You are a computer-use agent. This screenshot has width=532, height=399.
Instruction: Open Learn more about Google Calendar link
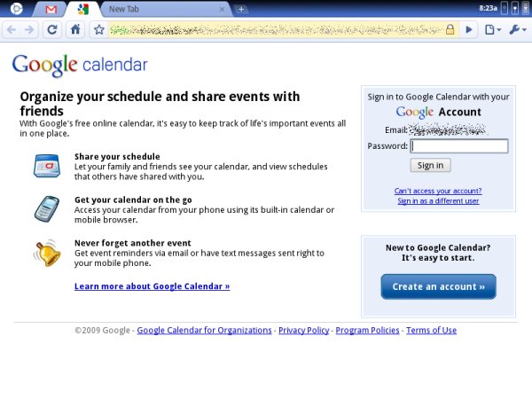[152, 286]
